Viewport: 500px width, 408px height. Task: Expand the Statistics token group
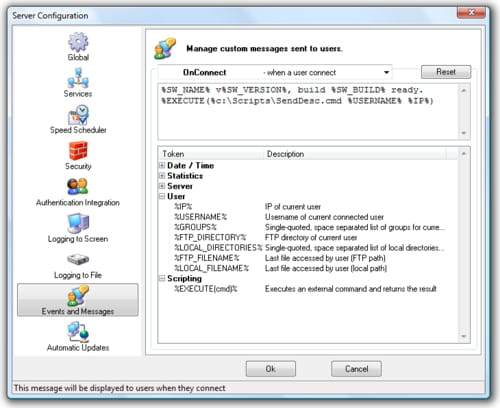(162, 176)
